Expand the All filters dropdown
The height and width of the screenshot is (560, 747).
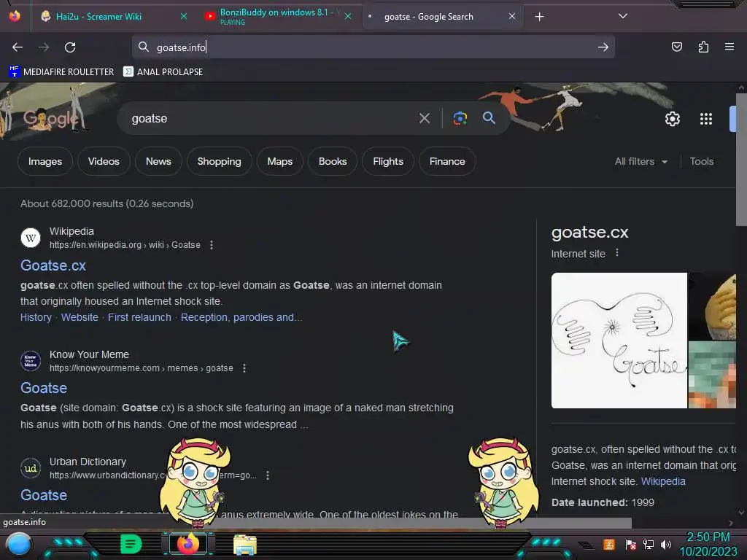640,161
